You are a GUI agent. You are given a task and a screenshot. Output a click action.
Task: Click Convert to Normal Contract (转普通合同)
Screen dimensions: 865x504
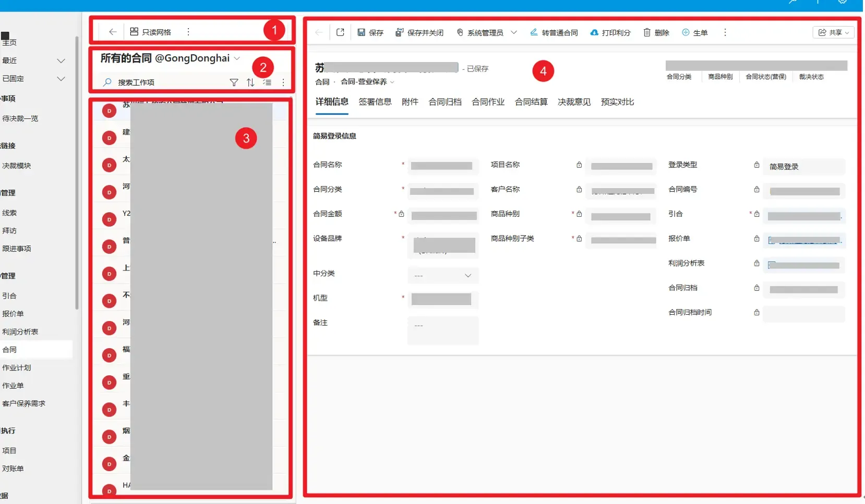pos(554,32)
